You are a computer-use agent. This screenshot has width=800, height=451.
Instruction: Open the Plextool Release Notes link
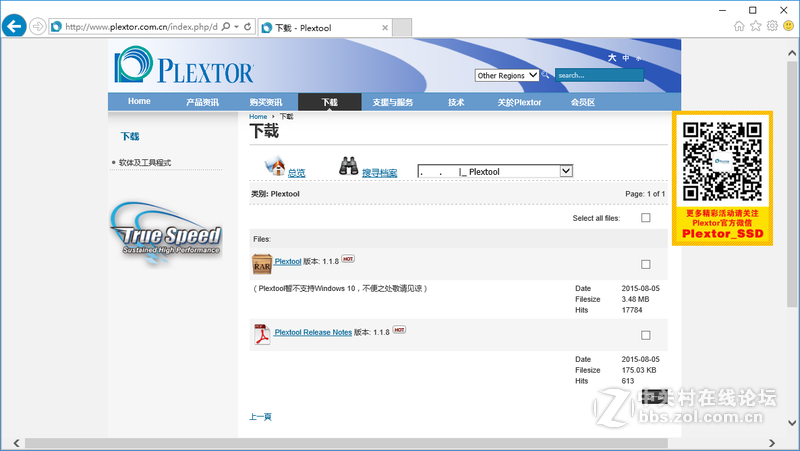click(x=313, y=332)
